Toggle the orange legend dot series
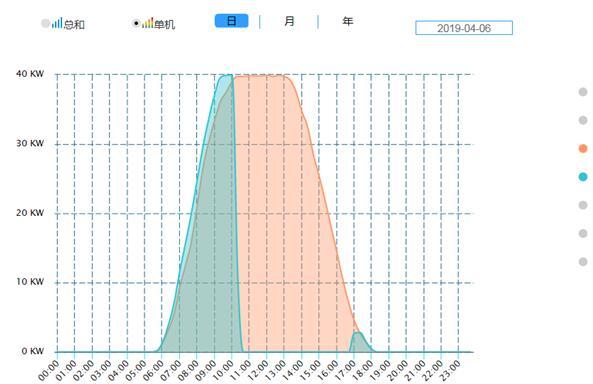Screen dimensions: 593x384 click(583, 148)
